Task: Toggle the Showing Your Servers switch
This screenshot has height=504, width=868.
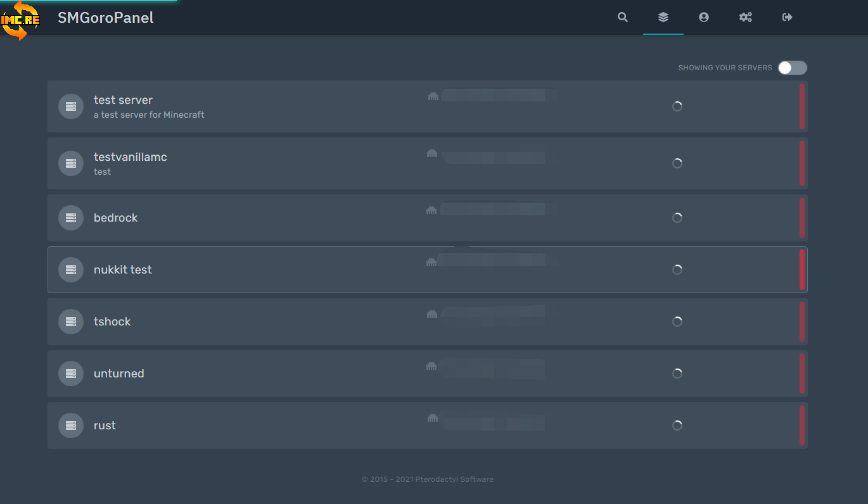Action: 793,68
